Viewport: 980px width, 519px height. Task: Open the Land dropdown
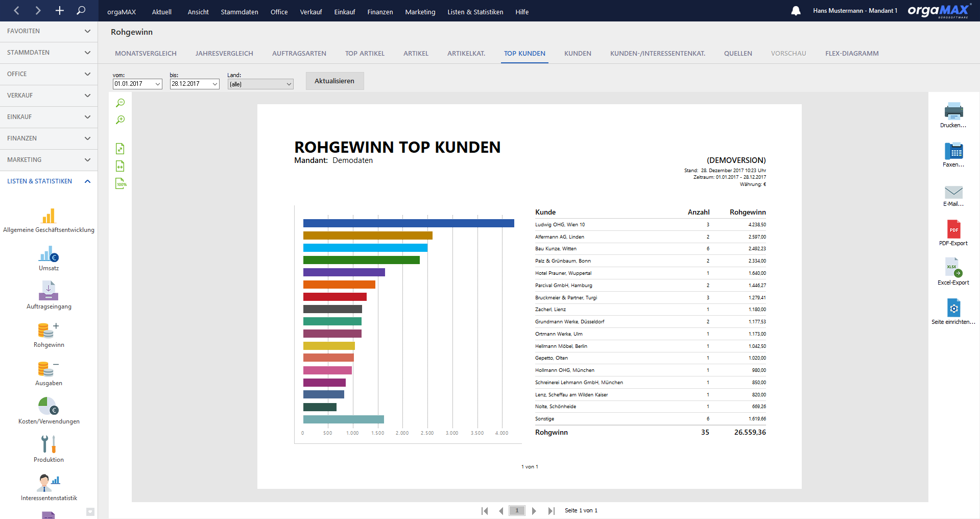[x=260, y=84]
